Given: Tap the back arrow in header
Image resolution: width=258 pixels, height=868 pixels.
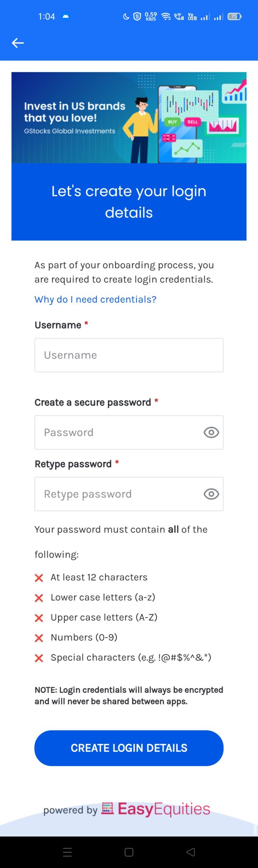Looking at the screenshot, I should pos(18,43).
